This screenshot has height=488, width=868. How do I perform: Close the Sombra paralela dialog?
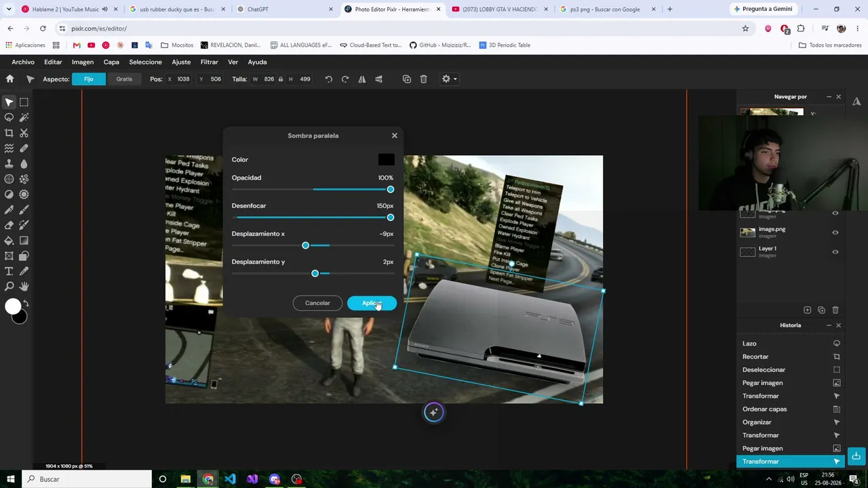pyautogui.click(x=395, y=136)
